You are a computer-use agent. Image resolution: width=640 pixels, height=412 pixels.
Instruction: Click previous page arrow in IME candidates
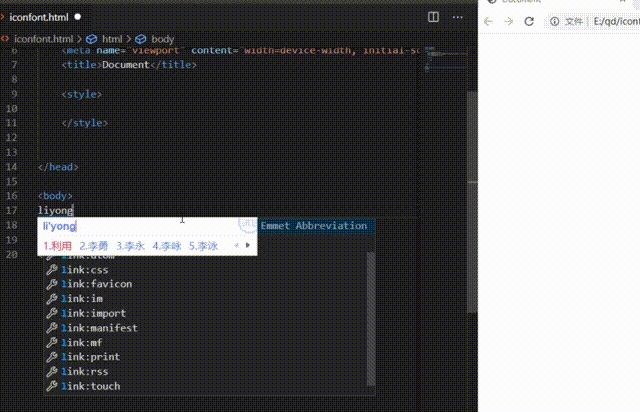(x=236, y=245)
